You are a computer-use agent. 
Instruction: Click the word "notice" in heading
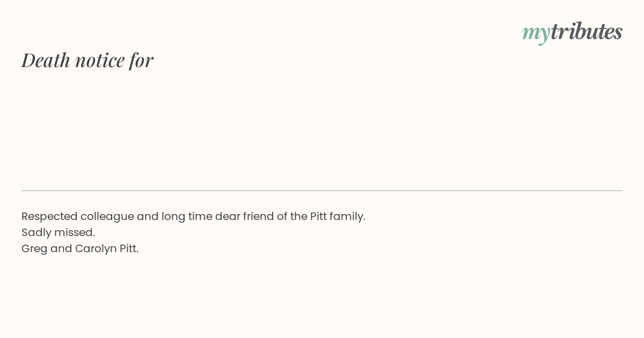[x=100, y=61]
